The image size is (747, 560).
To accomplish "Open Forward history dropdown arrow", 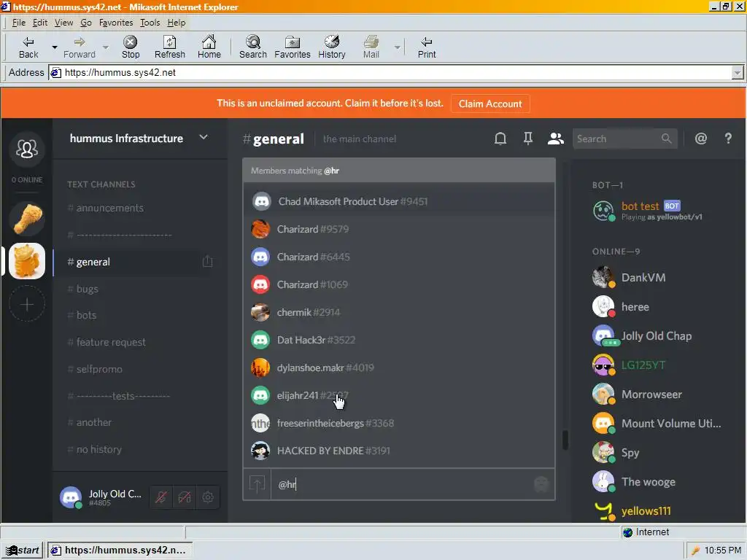I will (106, 47).
